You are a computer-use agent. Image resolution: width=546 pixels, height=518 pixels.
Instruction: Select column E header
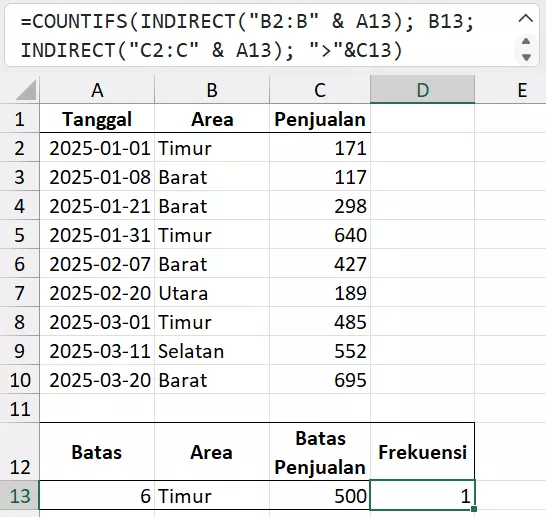pyautogui.click(x=522, y=90)
